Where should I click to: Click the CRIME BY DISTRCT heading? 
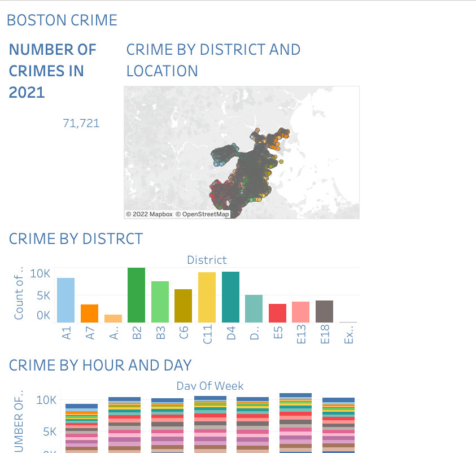pos(76,239)
